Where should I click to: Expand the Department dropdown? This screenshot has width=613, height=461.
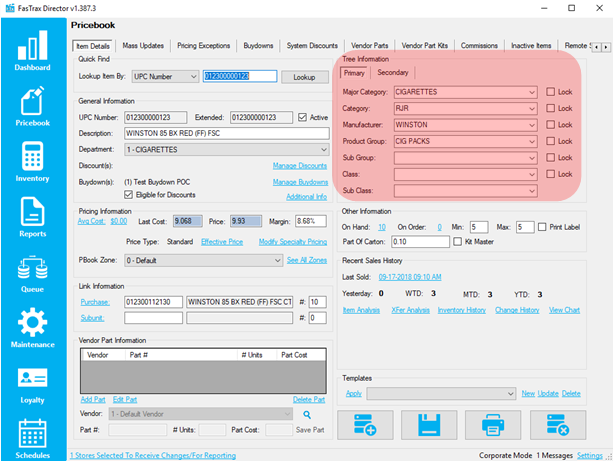click(227, 150)
